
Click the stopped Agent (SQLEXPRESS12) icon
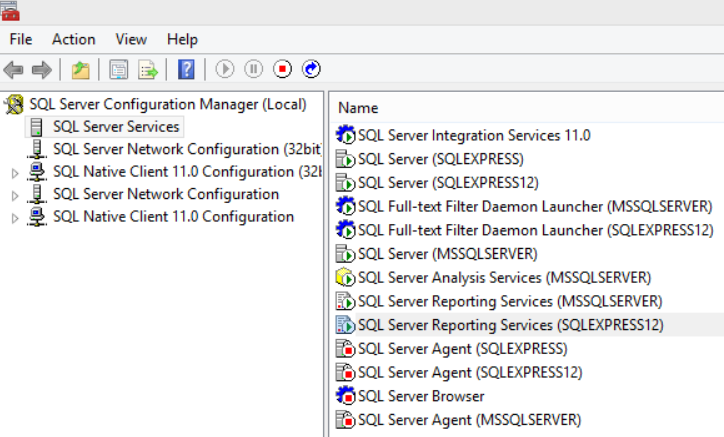[345, 372]
